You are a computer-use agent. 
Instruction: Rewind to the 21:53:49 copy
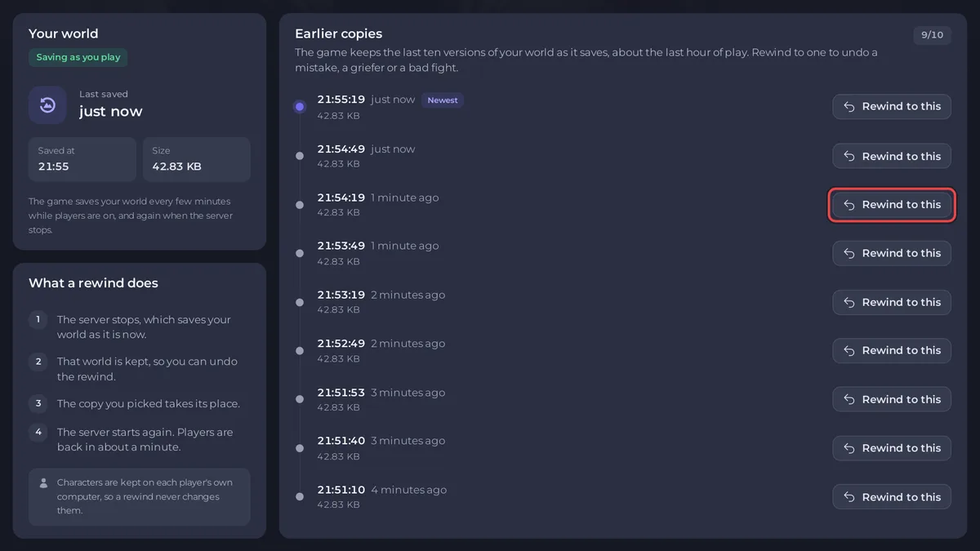(x=892, y=253)
